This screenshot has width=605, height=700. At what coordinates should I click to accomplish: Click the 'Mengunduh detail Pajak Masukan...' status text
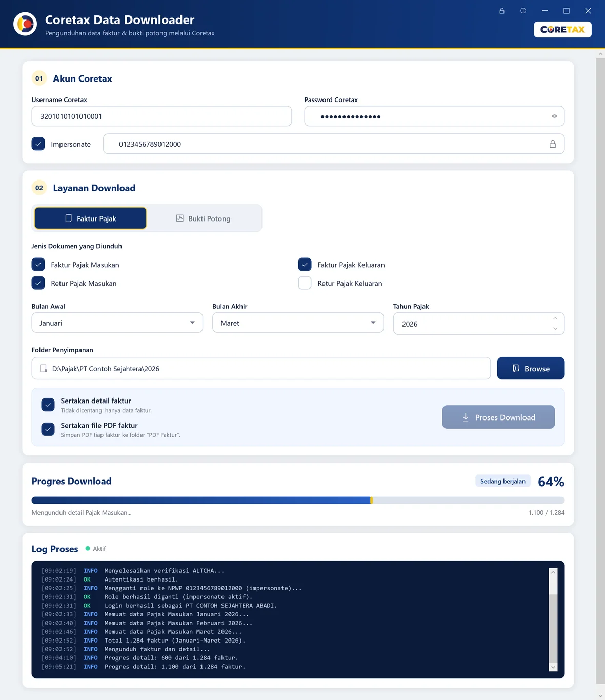coord(82,513)
